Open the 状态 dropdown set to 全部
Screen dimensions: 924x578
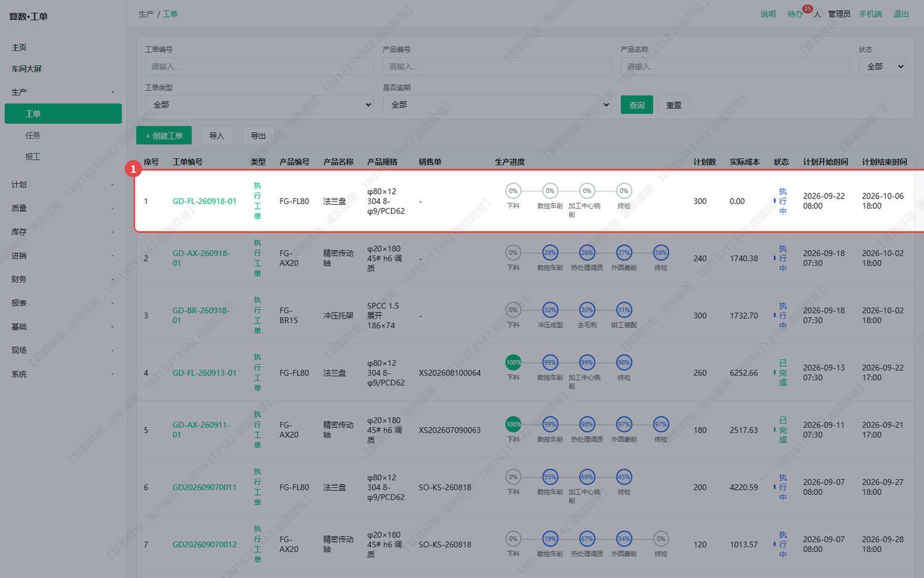[x=882, y=67]
